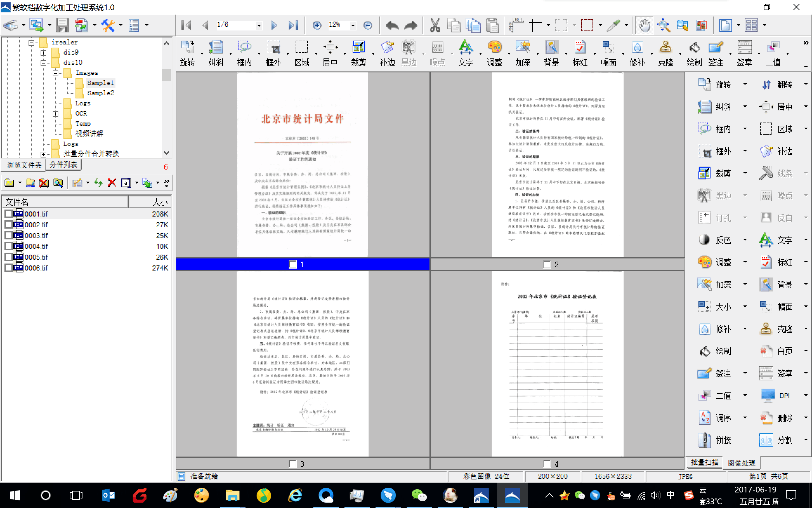
Task: Click the zoom out minus icon
Action: [368, 25]
